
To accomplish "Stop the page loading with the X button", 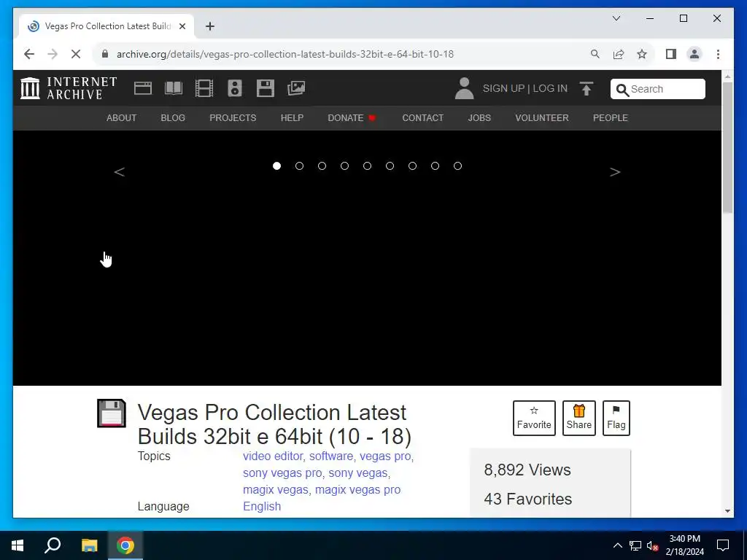I will [76, 54].
